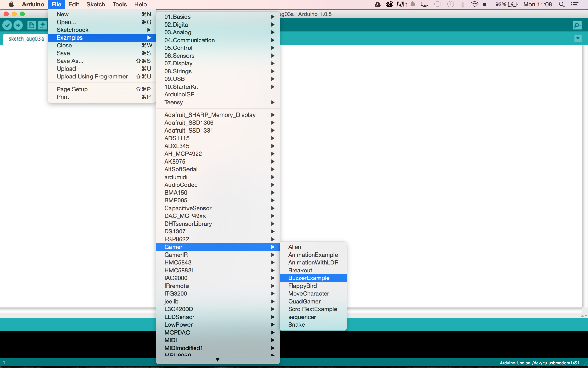This screenshot has height=368, width=588.
Task: Create a new sketch via the document icon
Action: 31,25
